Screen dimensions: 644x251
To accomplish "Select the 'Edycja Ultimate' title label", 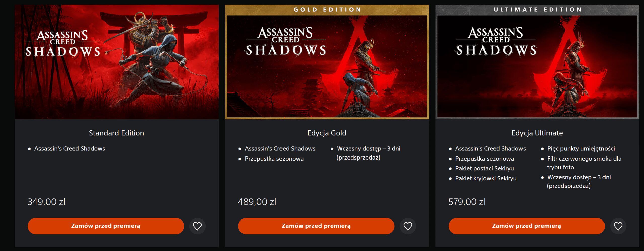I will click(537, 133).
